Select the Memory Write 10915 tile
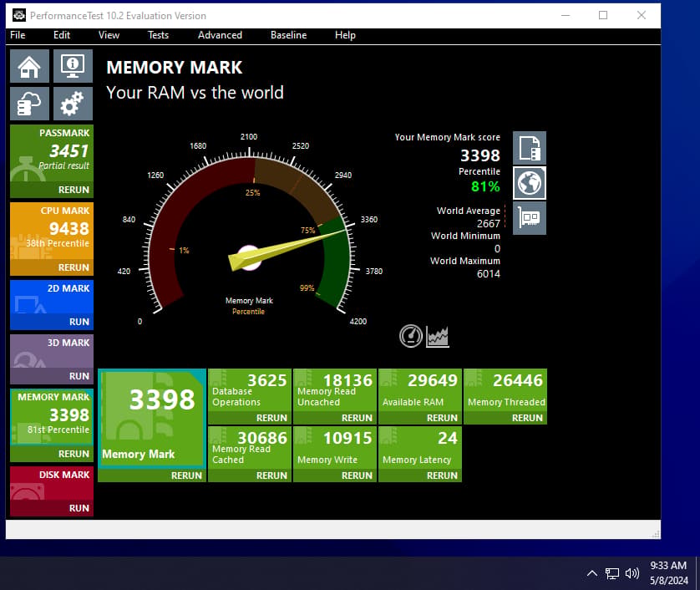This screenshot has height=590, width=700. [x=335, y=448]
